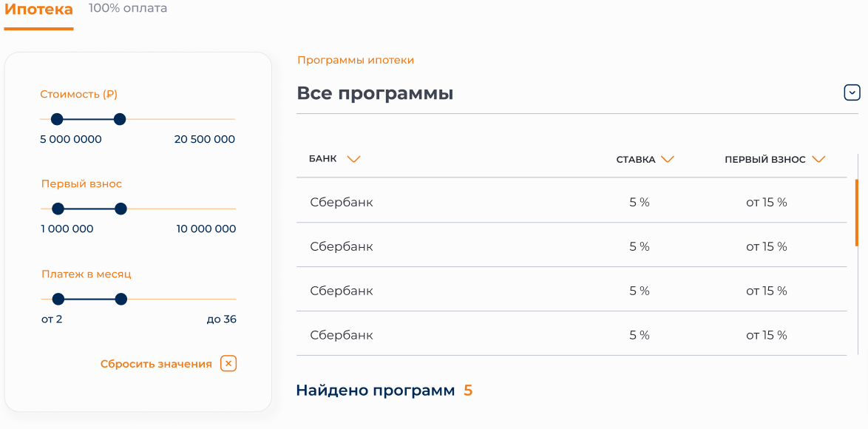This screenshot has width=868, height=429.
Task: Click the СТАВКА column header
Action: (636, 160)
